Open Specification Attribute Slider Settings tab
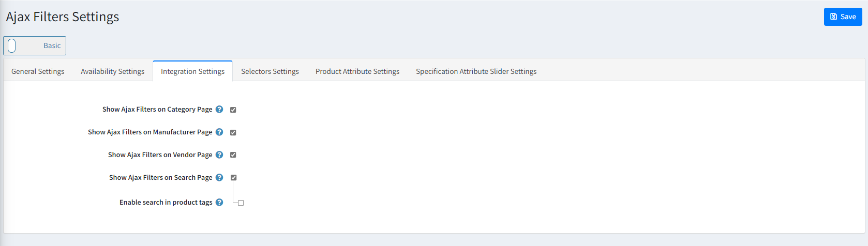The height and width of the screenshot is (246, 868). (476, 71)
